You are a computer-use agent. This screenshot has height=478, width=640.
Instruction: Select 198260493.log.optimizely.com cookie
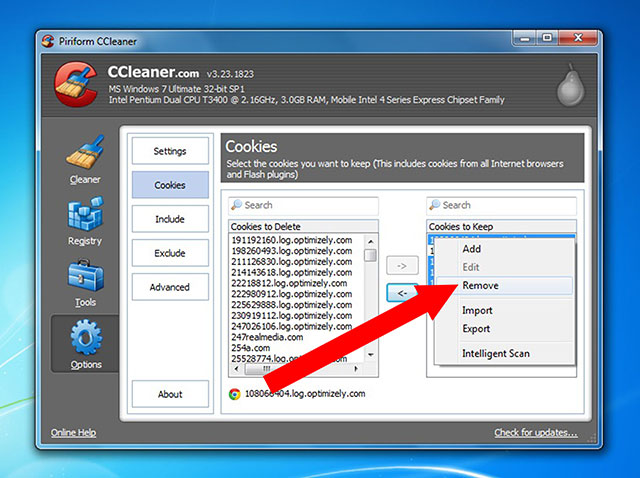(x=292, y=251)
